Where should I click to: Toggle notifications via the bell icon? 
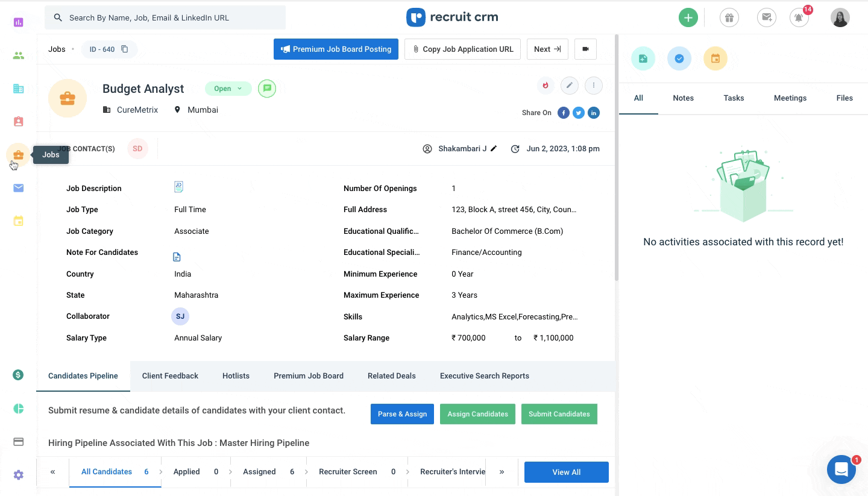click(799, 17)
